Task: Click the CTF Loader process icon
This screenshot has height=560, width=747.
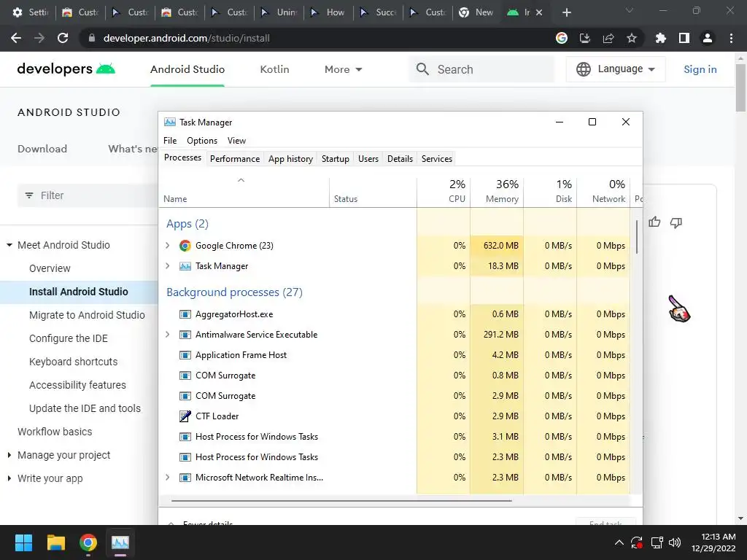Action: (x=185, y=416)
